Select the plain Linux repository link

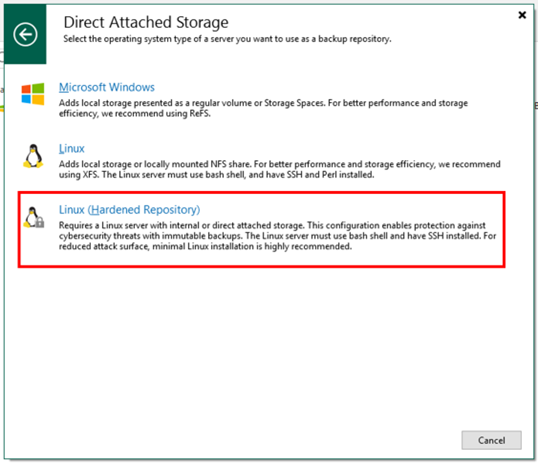(71, 148)
